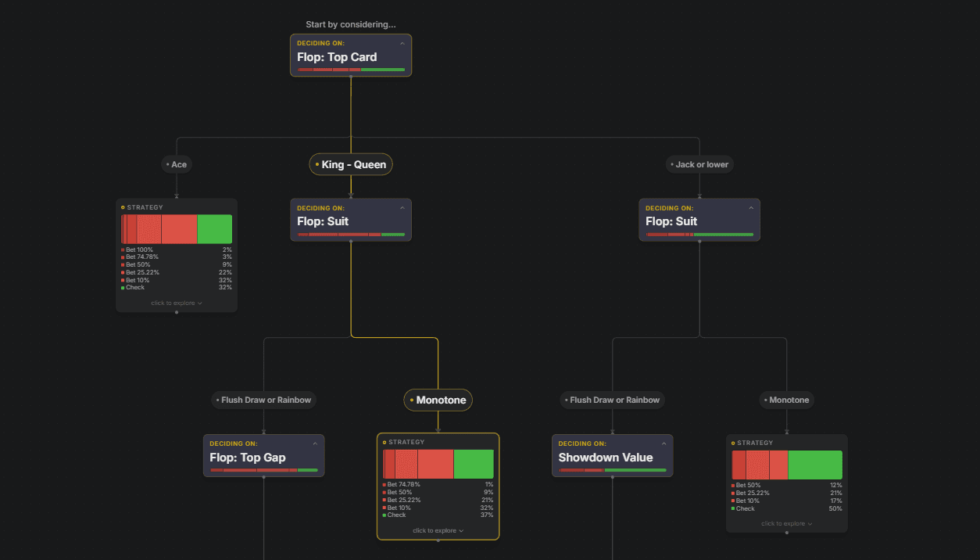Collapse the Jack or lower Flop: Suit chevron
Screen dimensions: 980x560
pos(751,208)
